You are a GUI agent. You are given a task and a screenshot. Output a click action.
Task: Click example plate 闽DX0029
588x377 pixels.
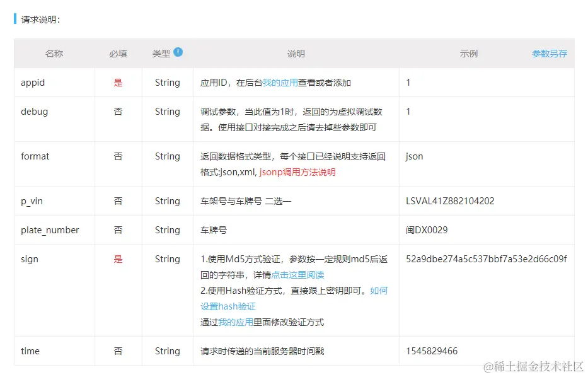click(x=427, y=230)
